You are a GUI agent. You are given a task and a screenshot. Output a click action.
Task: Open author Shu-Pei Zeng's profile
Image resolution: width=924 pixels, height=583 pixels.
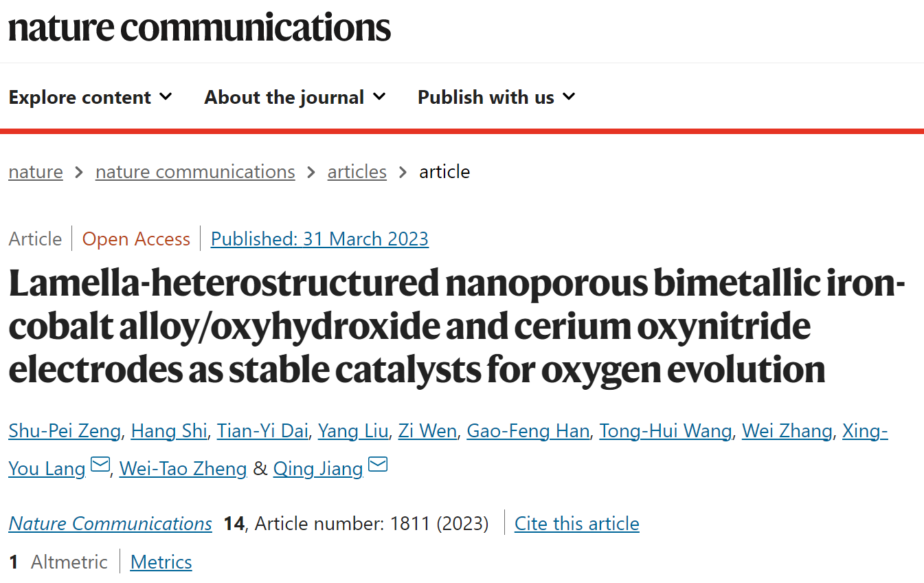(65, 431)
